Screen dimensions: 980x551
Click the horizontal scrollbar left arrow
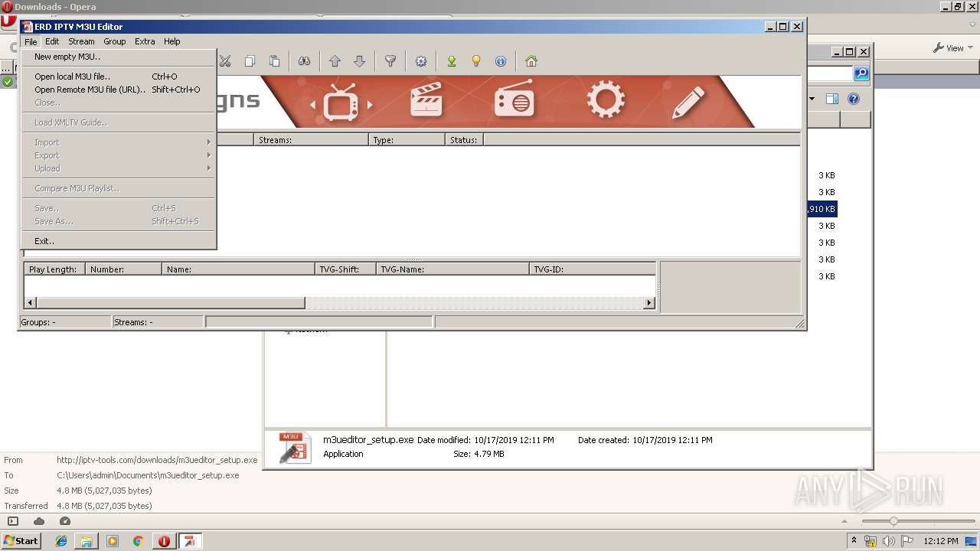click(31, 303)
